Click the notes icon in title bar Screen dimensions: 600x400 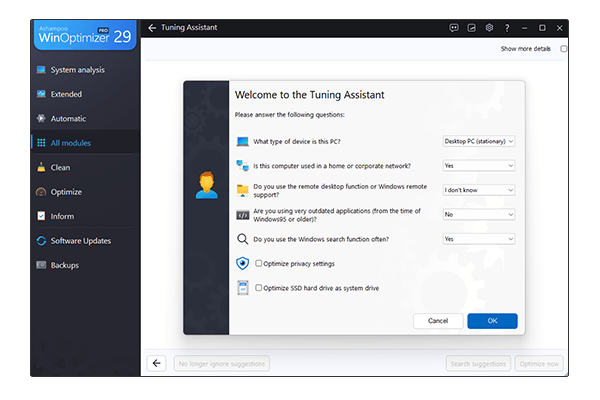[x=472, y=28]
